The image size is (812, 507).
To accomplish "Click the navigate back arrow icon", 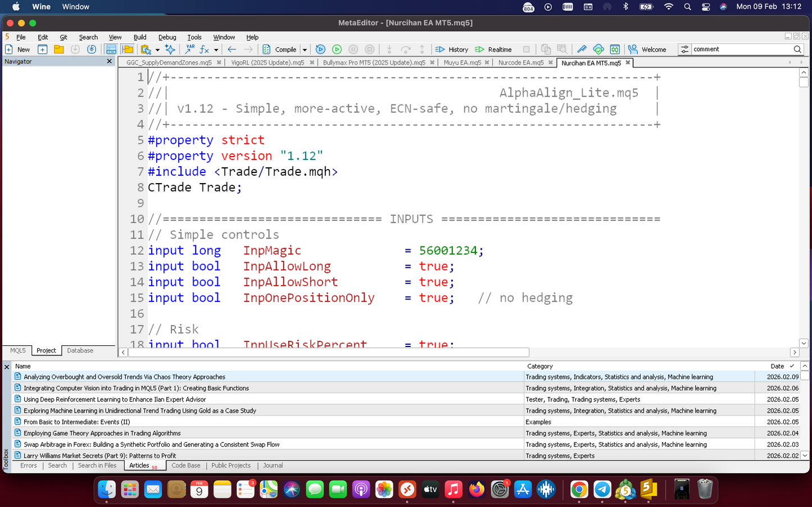I will coord(232,49).
